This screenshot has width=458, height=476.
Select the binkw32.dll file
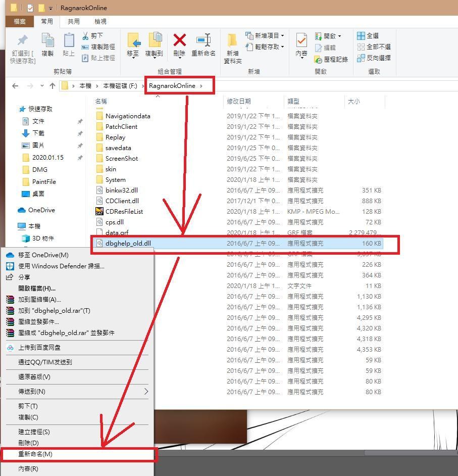[122, 191]
